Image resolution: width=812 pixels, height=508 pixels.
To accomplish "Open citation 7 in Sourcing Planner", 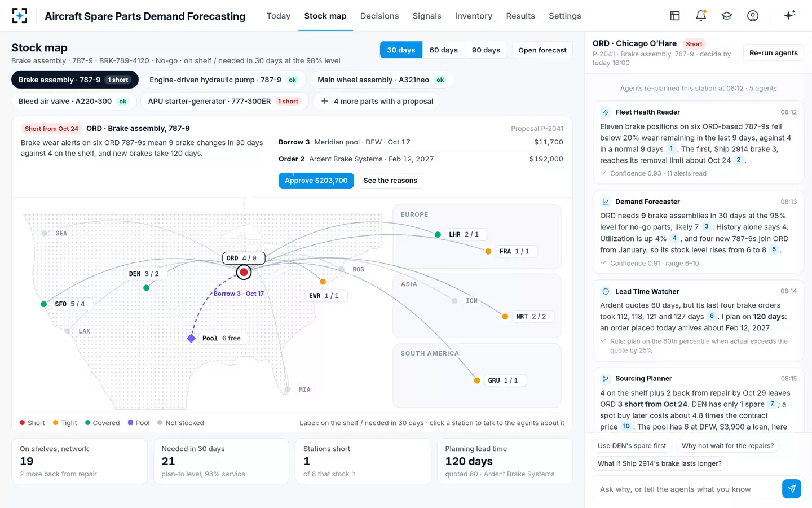I will coord(772,404).
